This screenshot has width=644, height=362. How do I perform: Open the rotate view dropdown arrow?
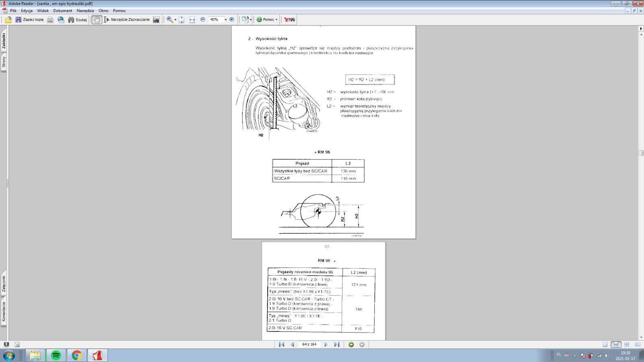point(251,20)
